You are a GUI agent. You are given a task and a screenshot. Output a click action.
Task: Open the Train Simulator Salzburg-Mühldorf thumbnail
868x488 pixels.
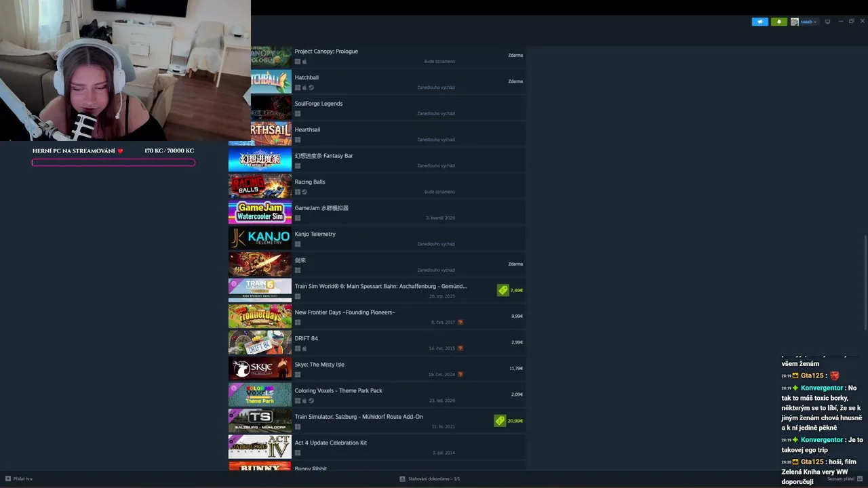[260, 421]
